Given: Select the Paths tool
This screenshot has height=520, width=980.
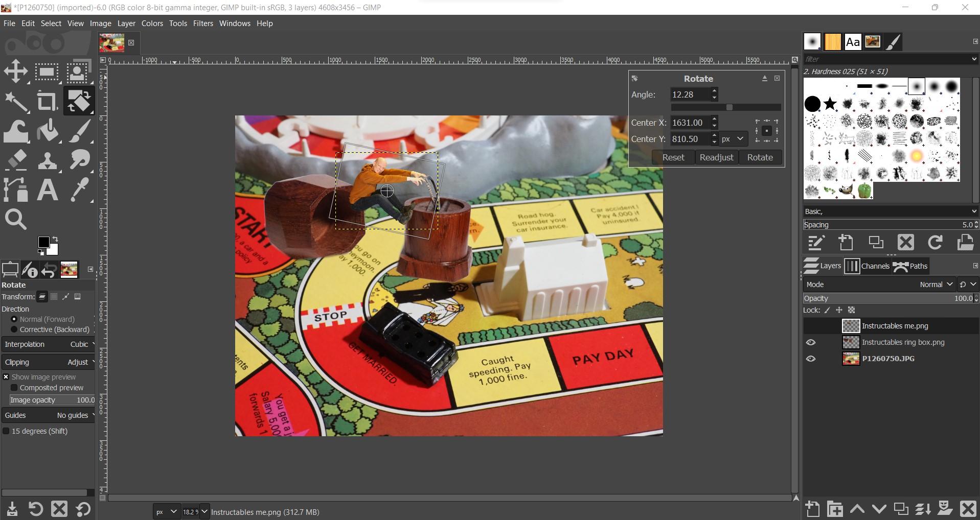Looking at the screenshot, I should click(x=16, y=190).
